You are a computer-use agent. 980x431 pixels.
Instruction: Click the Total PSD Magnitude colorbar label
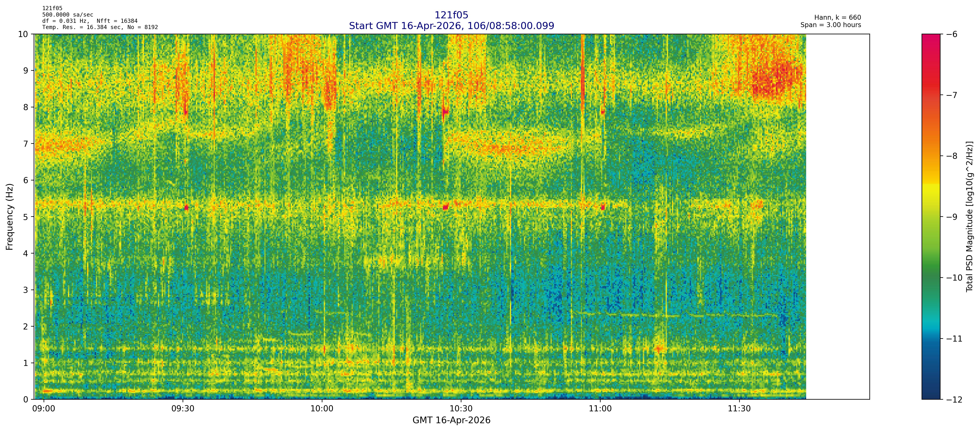tap(970, 217)
